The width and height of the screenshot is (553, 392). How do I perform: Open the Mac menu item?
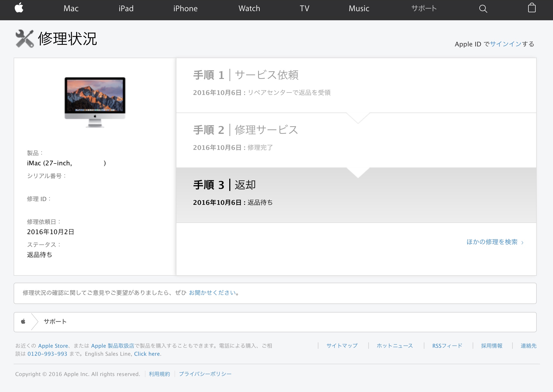[x=71, y=9]
